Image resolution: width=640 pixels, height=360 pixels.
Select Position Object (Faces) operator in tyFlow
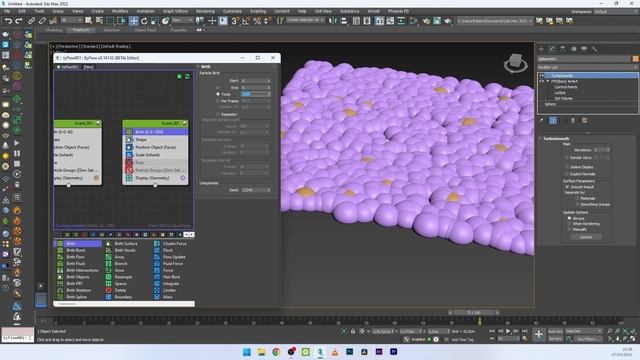[x=156, y=147]
